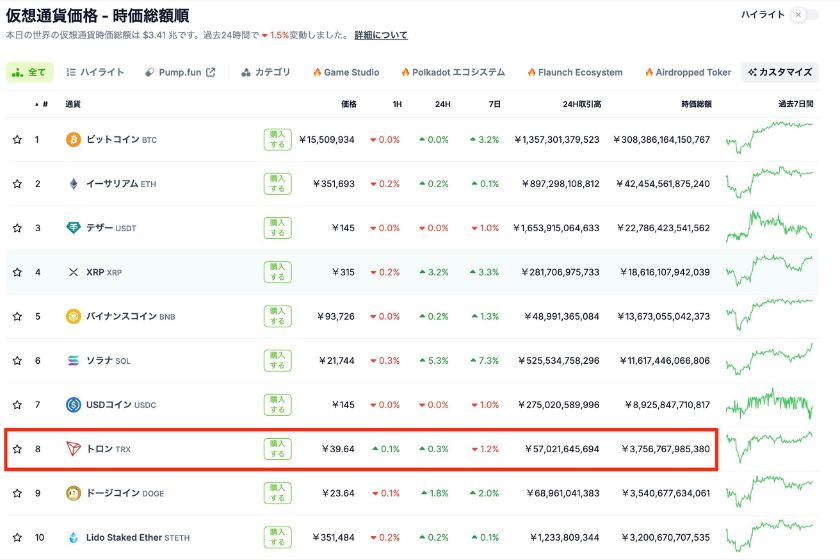Click the Solana logo icon

click(73, 361)
